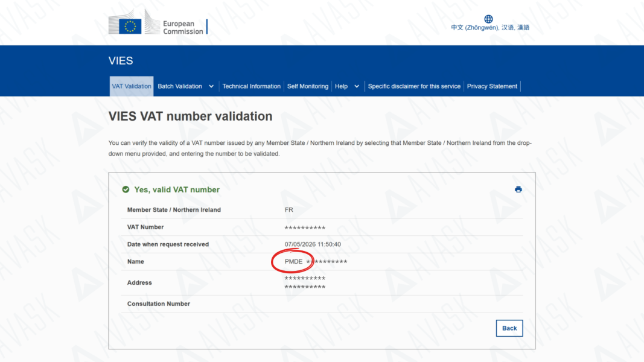Viewport: 644px width, 362px height.
Task: Select the FR member state value
Action: pyautogui.click(x=289, y=210)
